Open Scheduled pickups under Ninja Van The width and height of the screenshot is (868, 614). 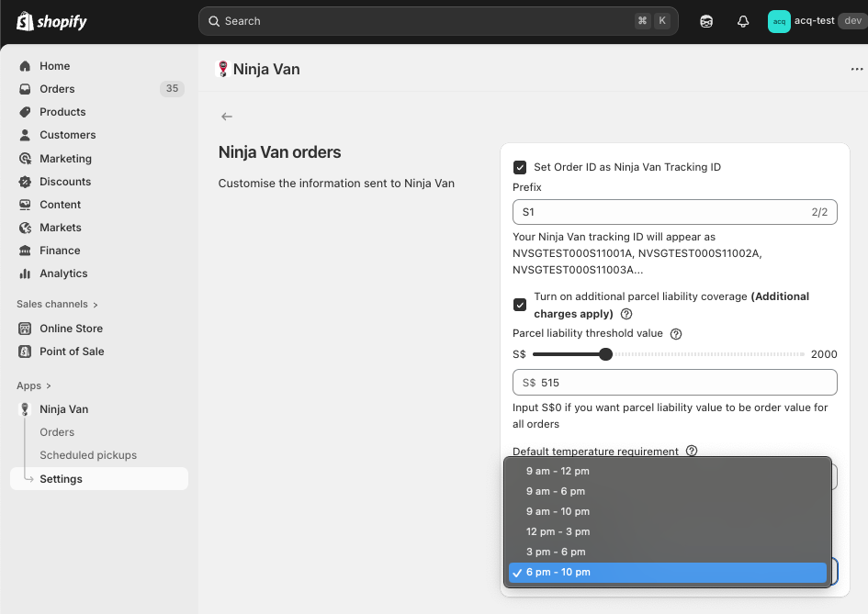tap(88, 455)
